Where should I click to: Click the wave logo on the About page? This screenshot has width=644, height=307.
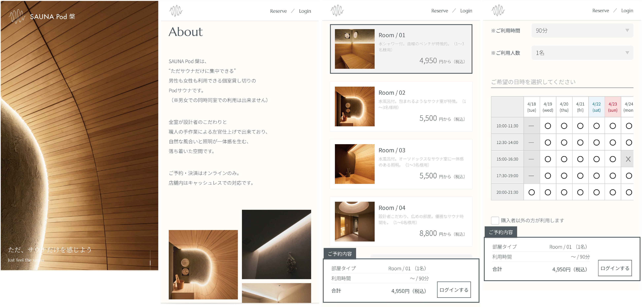coord(176,11)
